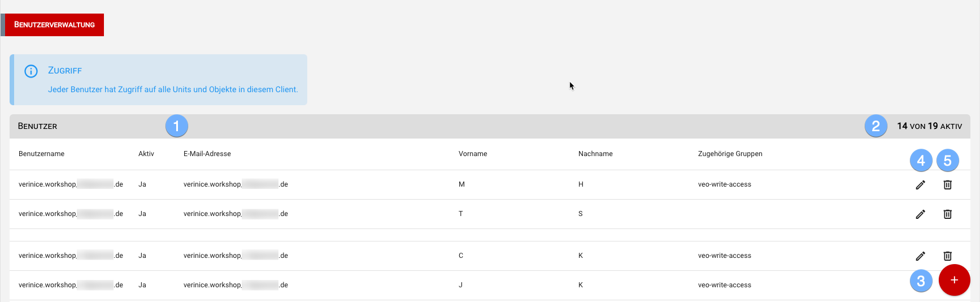Image resolution: width=980 pixels, height=302 pixels.
Task: Click the blue marker number 3
Action: (921, 281)
